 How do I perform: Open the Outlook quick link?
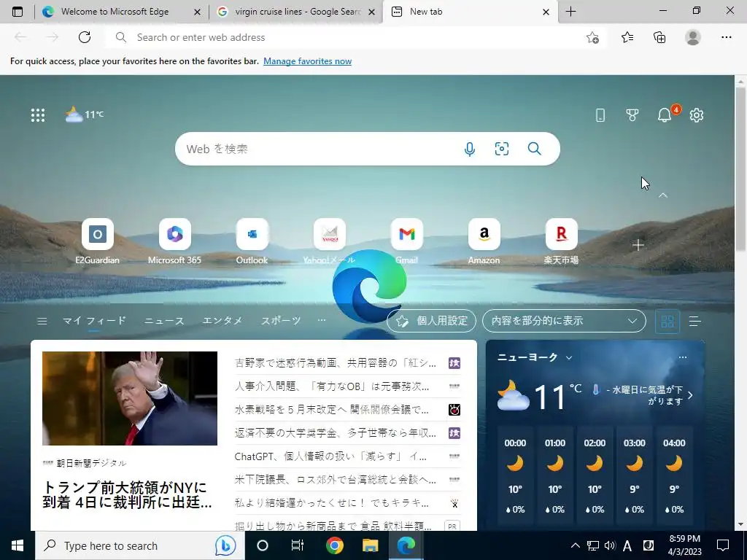click(x=252, y=241)
